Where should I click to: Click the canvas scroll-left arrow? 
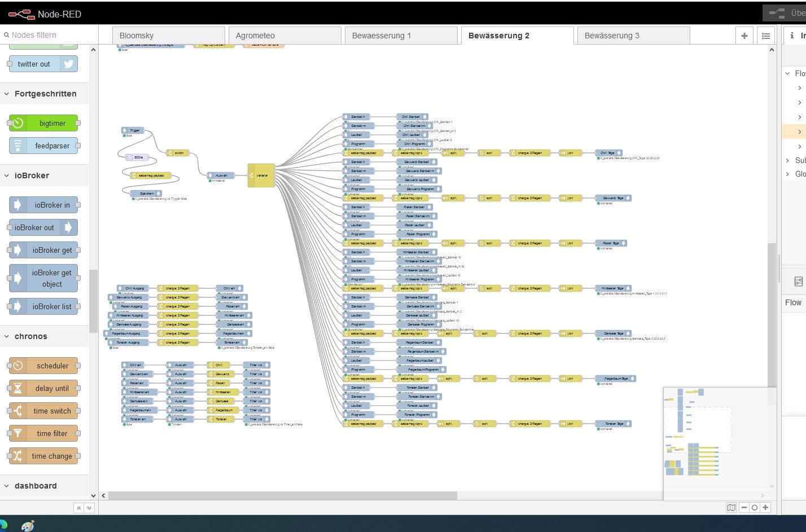[103, 495]
